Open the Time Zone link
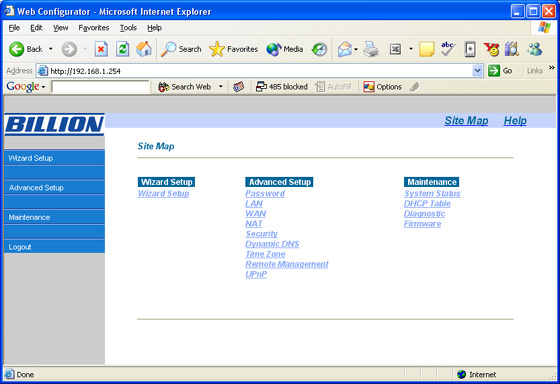The width and height of the screenshot is (560, 384). click(265, 254)
